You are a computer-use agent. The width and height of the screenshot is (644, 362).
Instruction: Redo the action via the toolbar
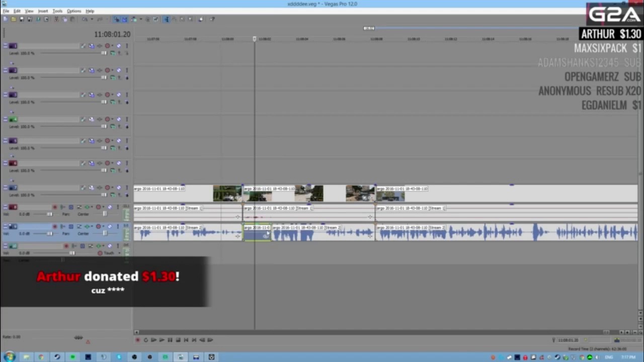point(100,19)
